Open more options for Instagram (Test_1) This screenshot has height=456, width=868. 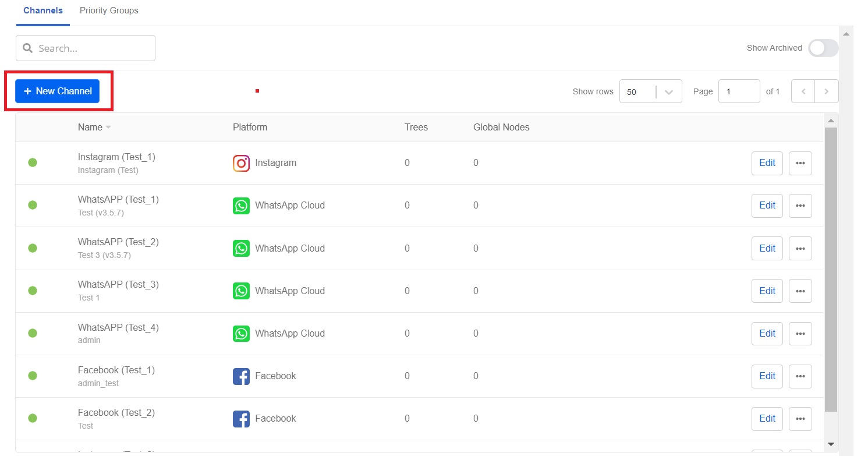pyautogui.click(x=800, y=163)
